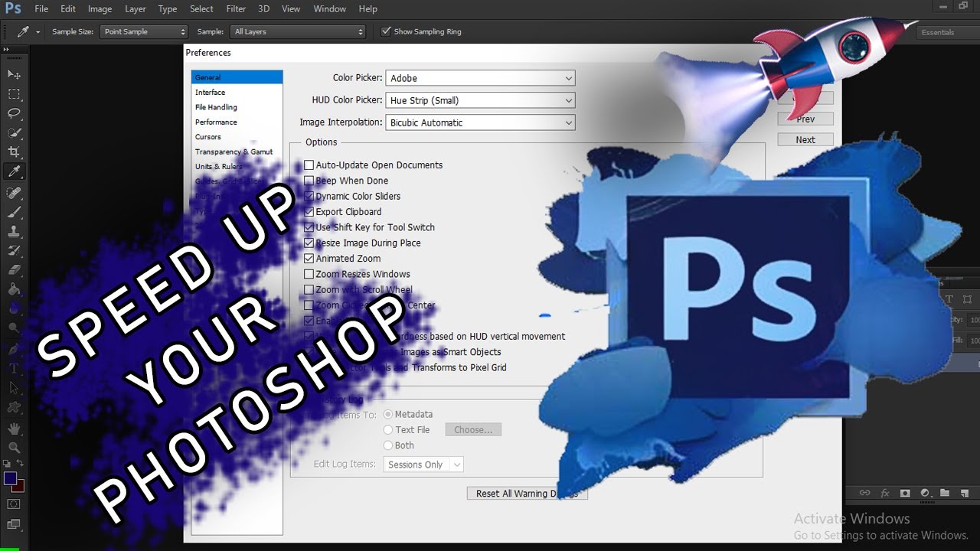The height and width of the screenshot is (551, 980).
Task: Create new adjustment layer icon
Action: pos(925,493)
